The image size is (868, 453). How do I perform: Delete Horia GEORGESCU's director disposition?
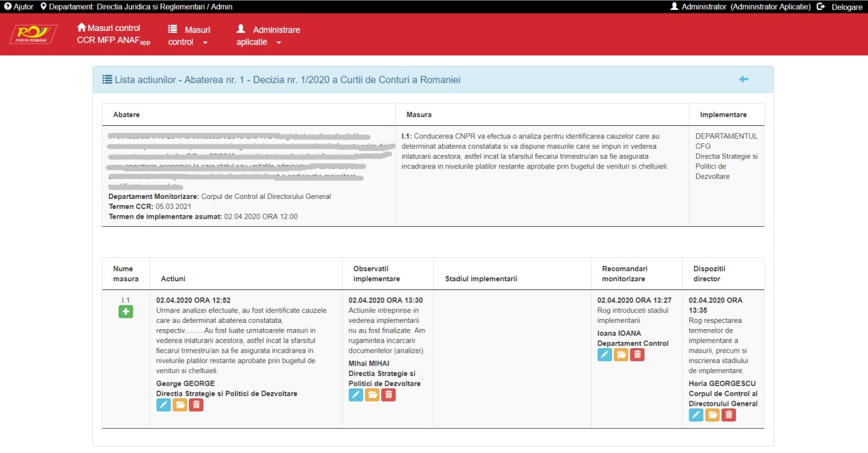[x=728, y=415]
